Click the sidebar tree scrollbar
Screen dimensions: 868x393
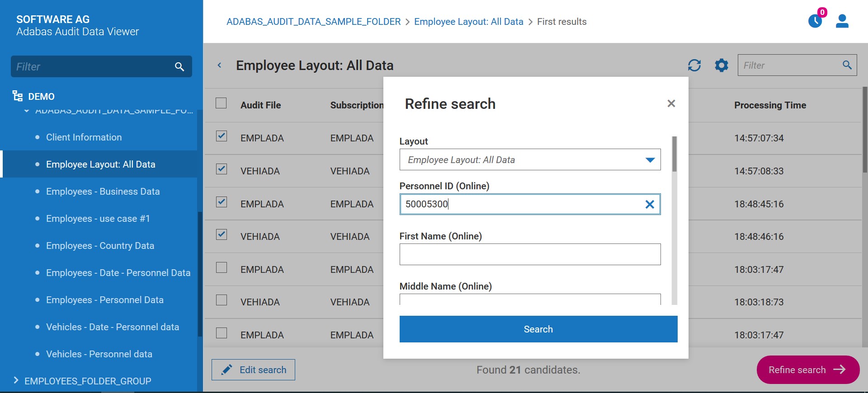coord(200,274)
